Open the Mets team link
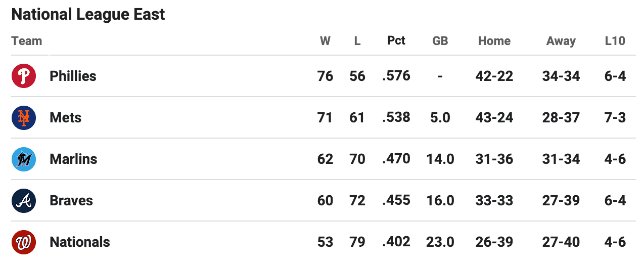 coord(65,118)
